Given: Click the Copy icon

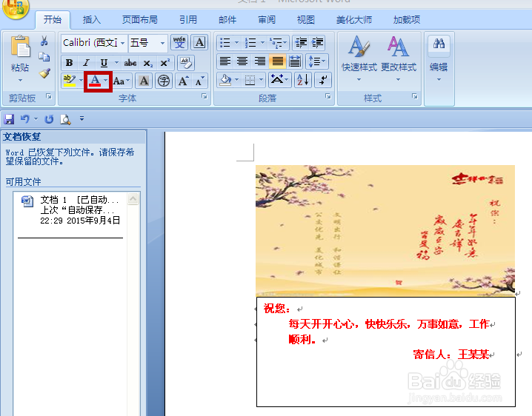Looking at the screenshot, I should pos(44,56).
